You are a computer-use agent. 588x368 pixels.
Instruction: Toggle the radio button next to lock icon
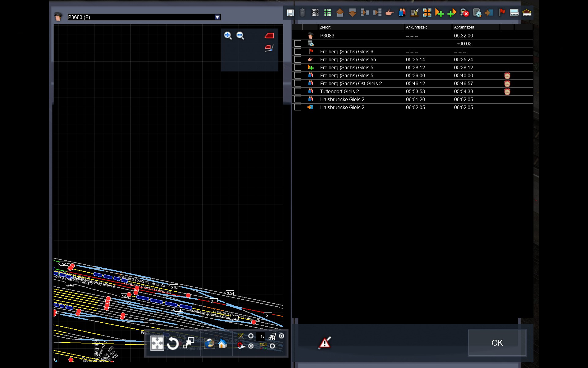tap(281, 336)
